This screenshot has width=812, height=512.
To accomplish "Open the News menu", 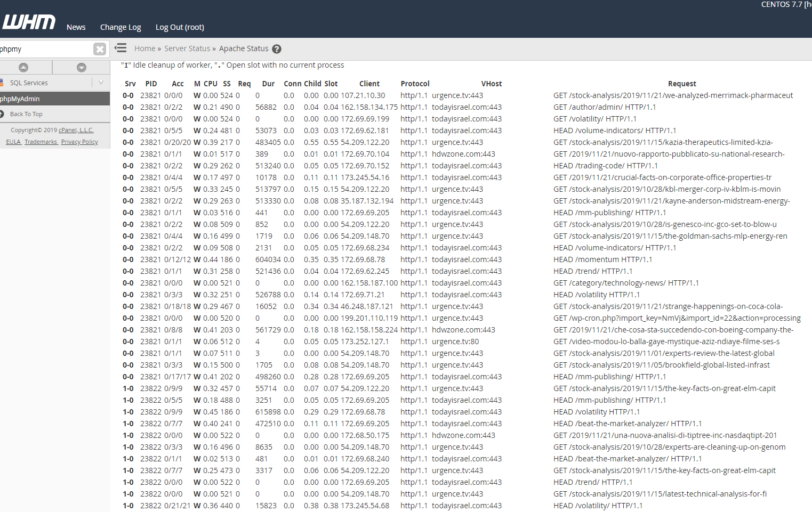I will [76, 27].
